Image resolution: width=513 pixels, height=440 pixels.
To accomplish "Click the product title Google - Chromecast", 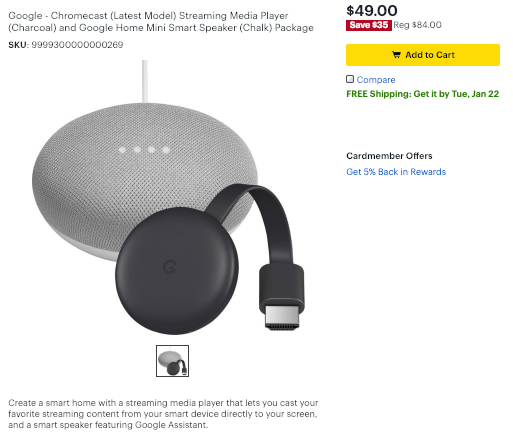I will click(161, 22).
